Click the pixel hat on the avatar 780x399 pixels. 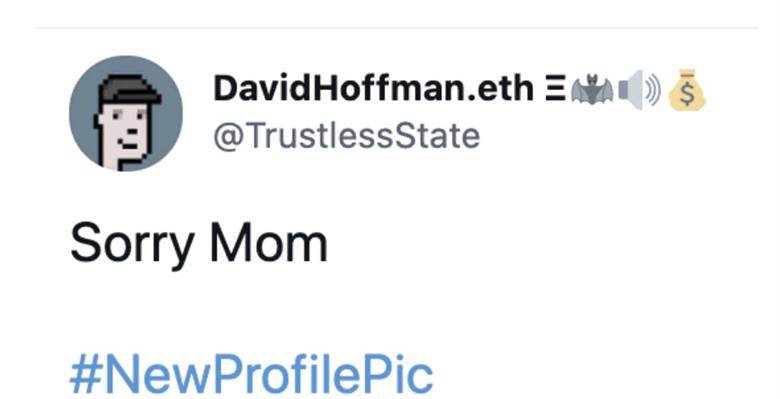129,90
